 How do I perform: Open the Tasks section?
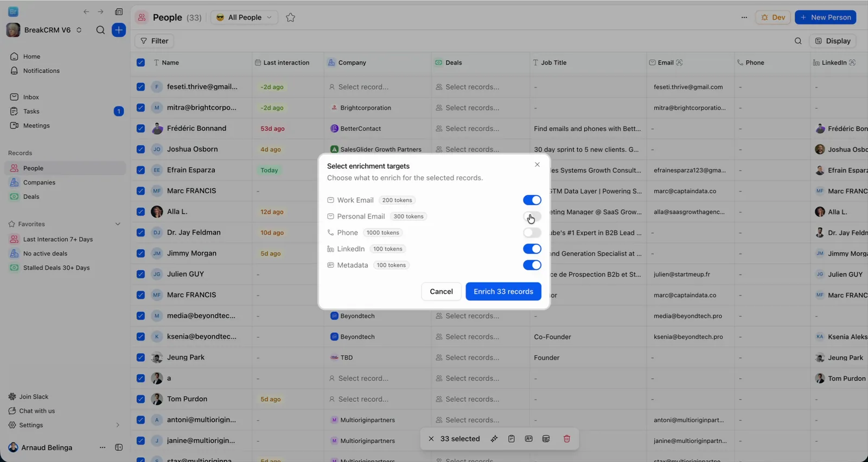(31, 111)
